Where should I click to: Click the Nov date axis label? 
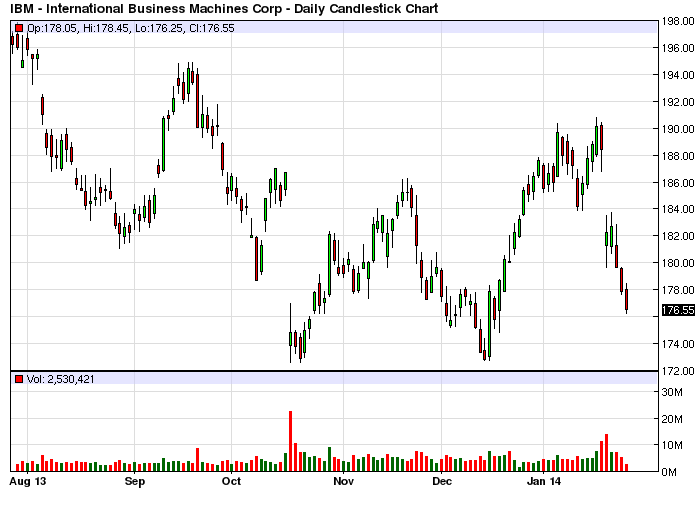click(343, 481)
